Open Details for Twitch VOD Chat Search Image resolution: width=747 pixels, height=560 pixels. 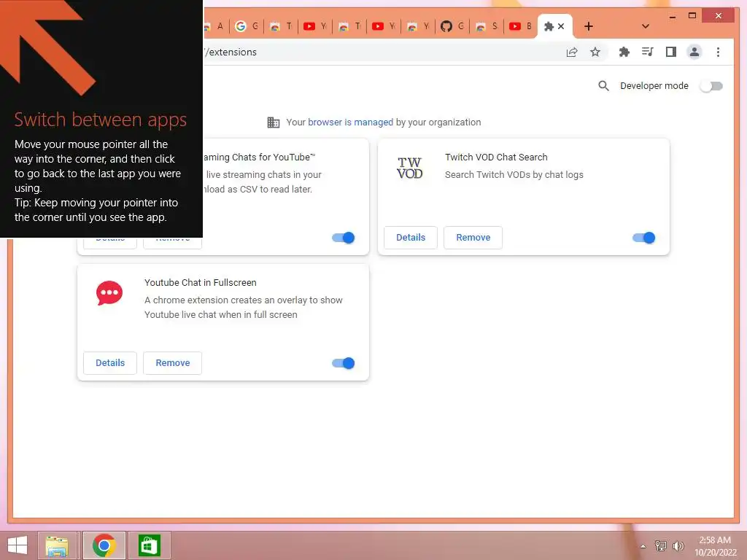(x=411, y=238)
